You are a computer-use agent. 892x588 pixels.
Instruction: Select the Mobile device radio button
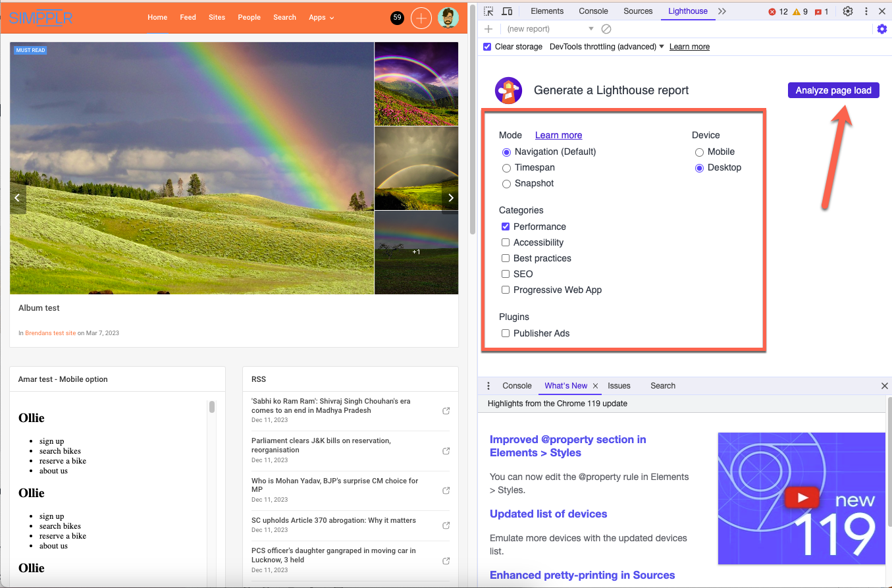coord(700,152)
